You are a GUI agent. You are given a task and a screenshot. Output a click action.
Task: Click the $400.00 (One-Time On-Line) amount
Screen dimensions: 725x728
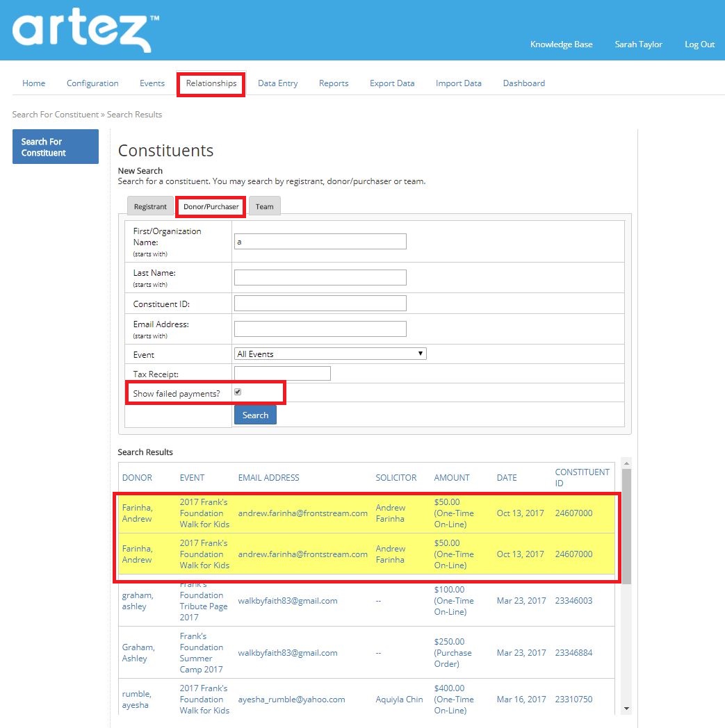pos(454,699)
